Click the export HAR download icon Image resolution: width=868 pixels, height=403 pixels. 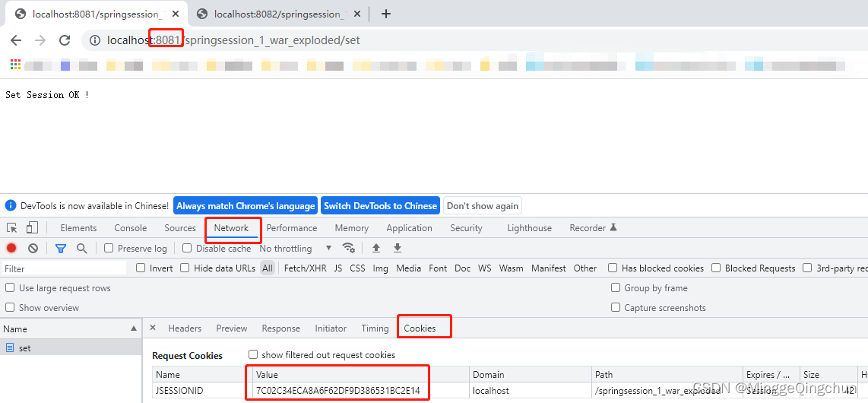[398, 248]
